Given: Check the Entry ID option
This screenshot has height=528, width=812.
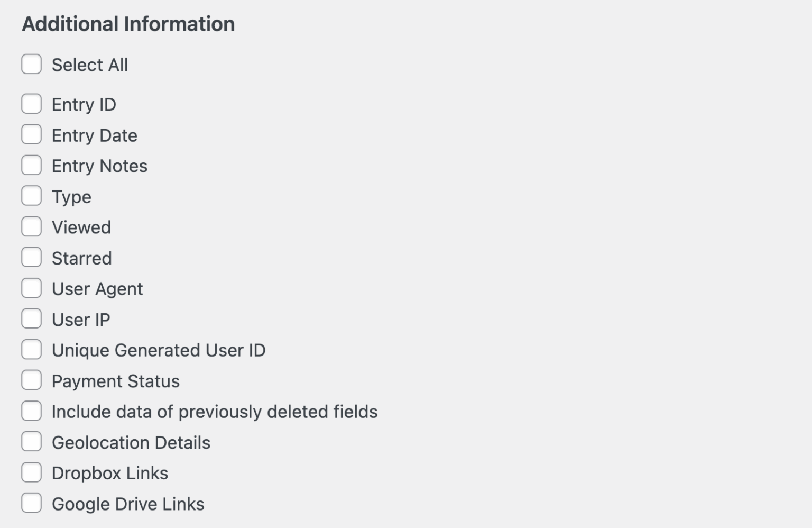Looking at the screenshot, I should (31, 104).
